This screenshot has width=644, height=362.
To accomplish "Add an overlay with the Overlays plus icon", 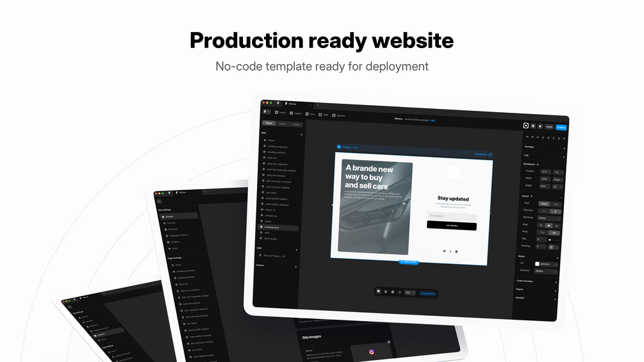I will (565, 148).
